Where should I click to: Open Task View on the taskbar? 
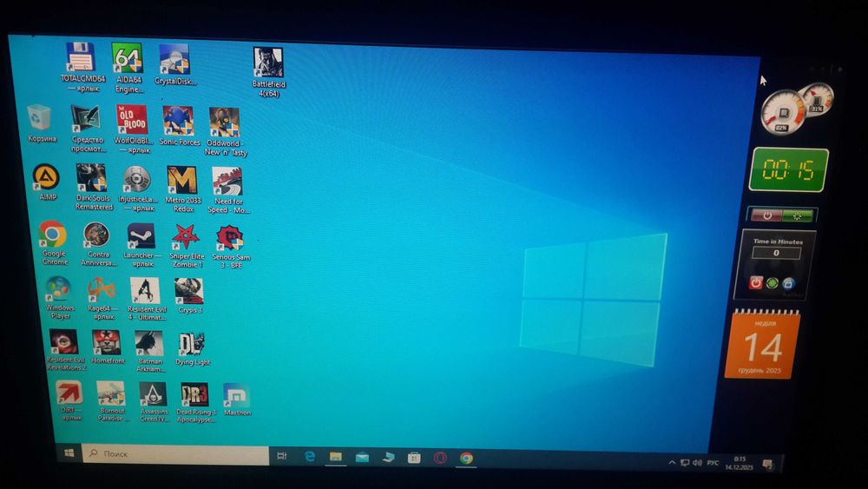pos(282,456)
